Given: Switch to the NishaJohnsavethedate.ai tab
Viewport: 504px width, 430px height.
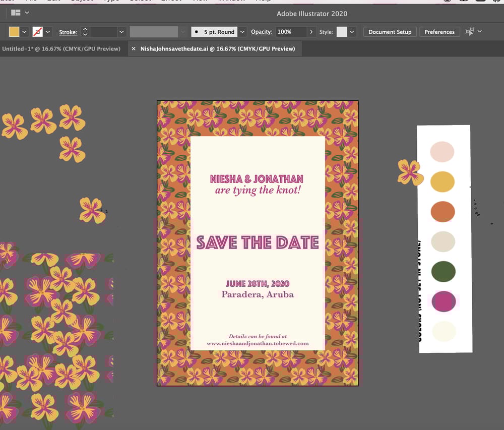Looking at the screenshot, I should click(218, 49).
